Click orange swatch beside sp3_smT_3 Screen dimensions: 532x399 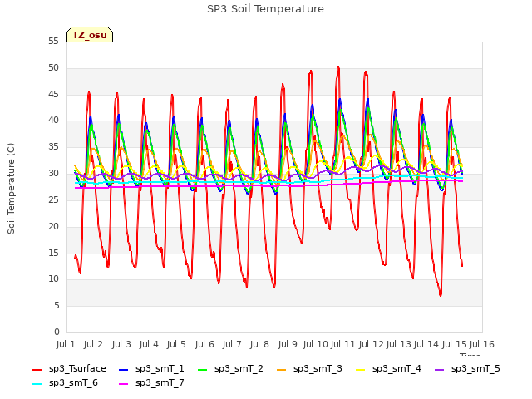click(282, 369)
